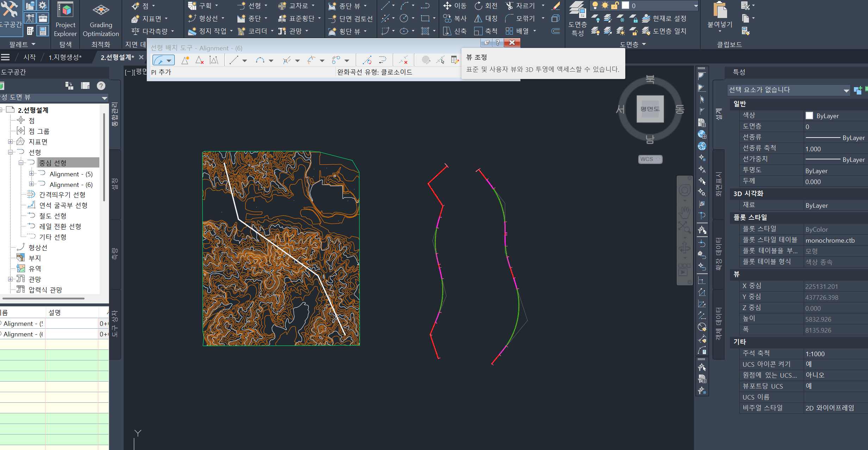This screenshot has width=868, height=450.
Task: Switch to the 1.지형생성* drawing tab
Action: point(65,57)
